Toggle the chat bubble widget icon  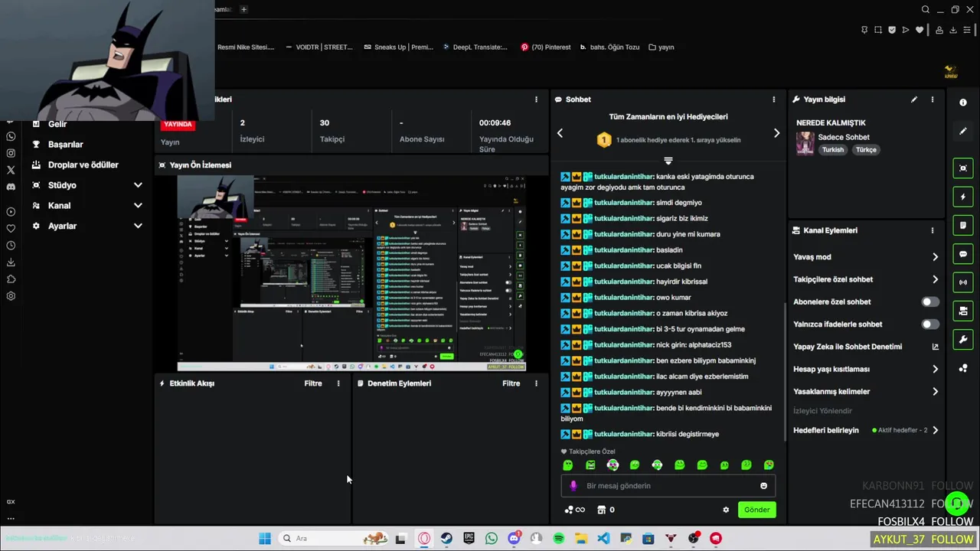[x=963, y=254]
